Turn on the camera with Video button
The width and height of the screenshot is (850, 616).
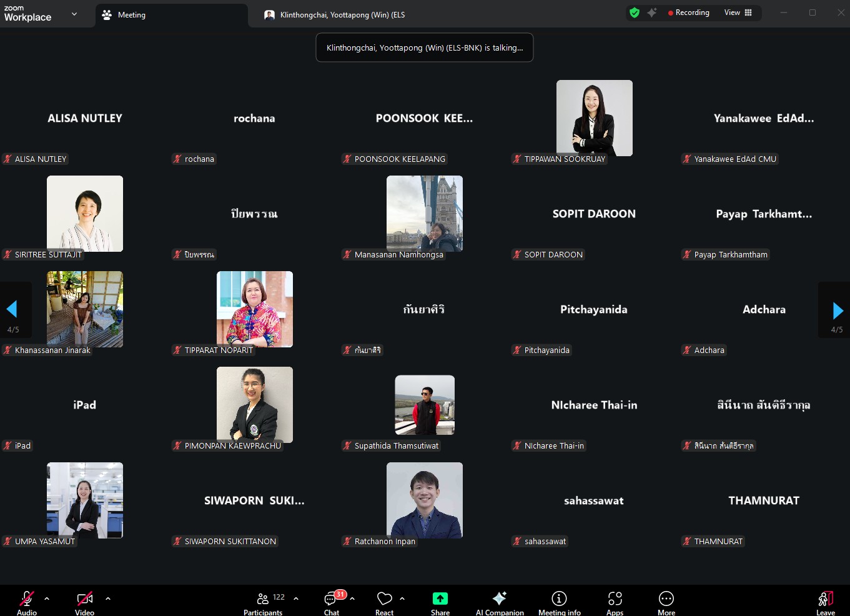[84, 602]
